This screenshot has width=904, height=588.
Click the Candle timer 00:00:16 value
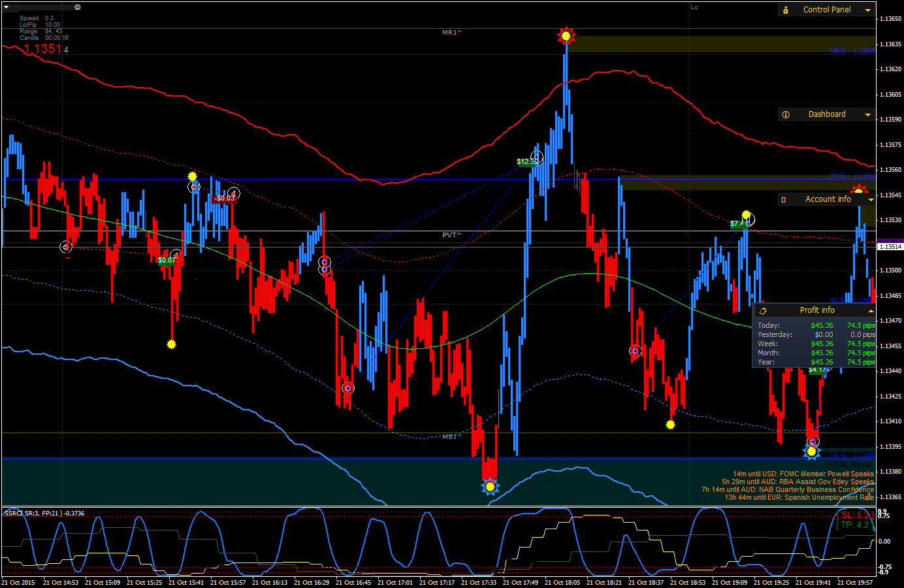57,38
